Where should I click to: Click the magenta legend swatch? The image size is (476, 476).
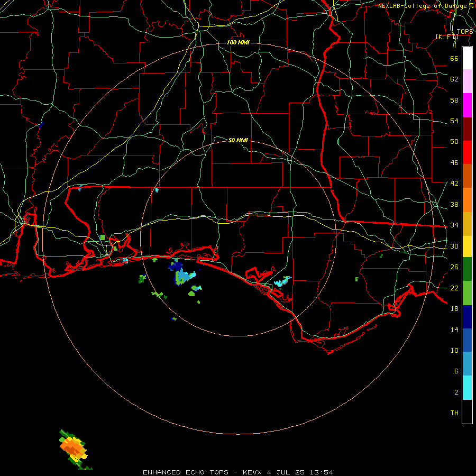(x=467, y=105)
